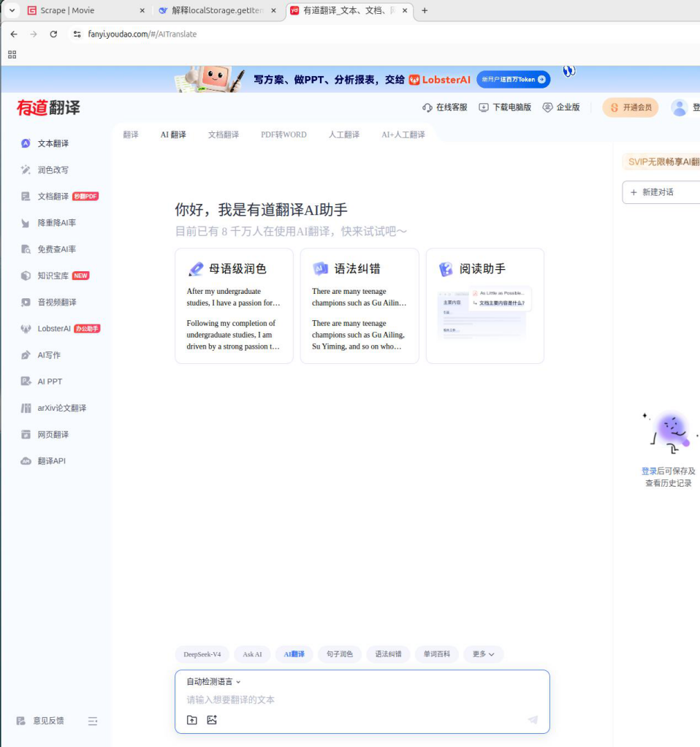Open 润色改写 sidebar item
This screenshot has height=747, width=700.
point(45,170)
